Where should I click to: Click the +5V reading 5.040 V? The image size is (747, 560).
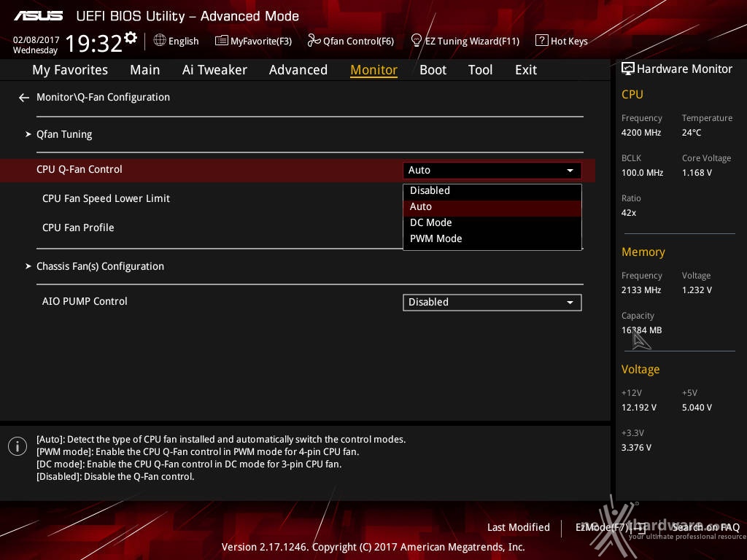tap(697, 408)
